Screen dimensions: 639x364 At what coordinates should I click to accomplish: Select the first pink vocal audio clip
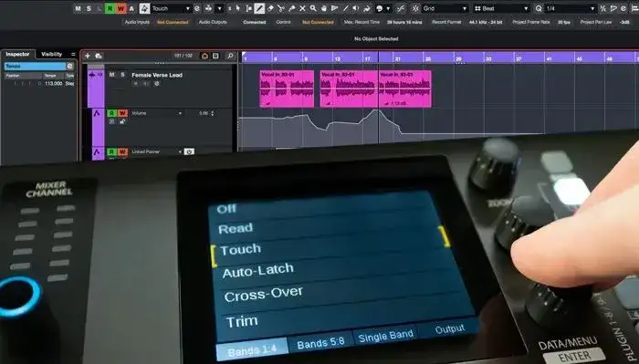[287, 88]
